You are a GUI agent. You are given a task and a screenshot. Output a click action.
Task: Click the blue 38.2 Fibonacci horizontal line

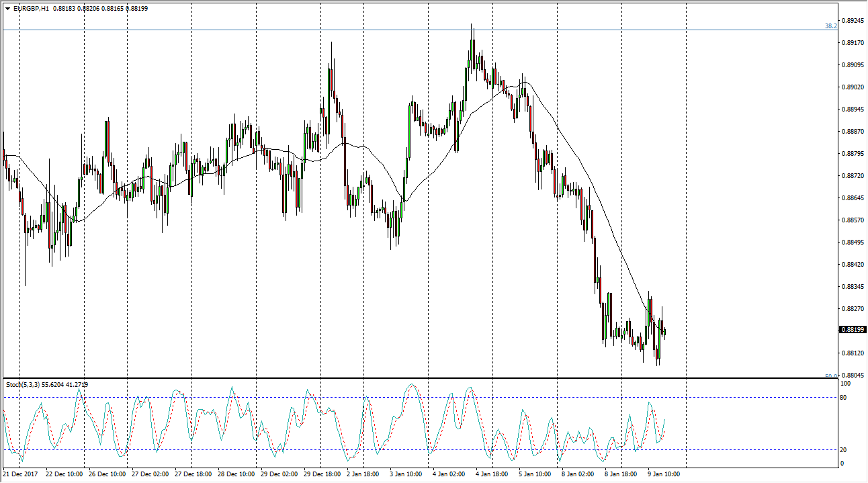403,30
